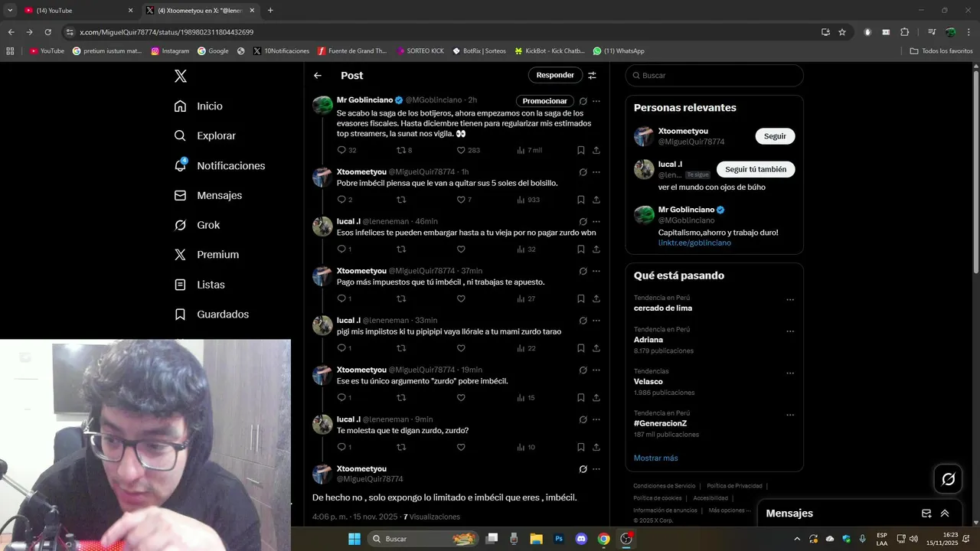The image size is (980, 551).
Task: Click the Buscar search field on X
Action: [x=714, y=75]
